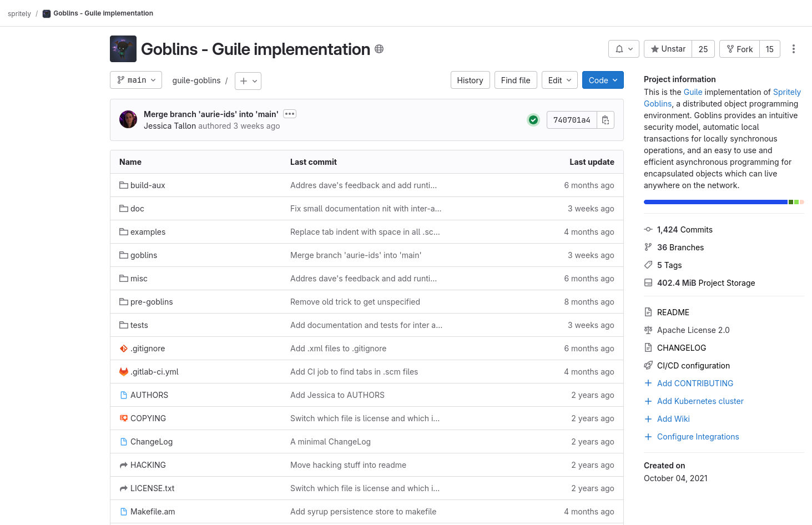Unstar the project
Viewport: 812px width, 525px height.
(x=668, y=49)
